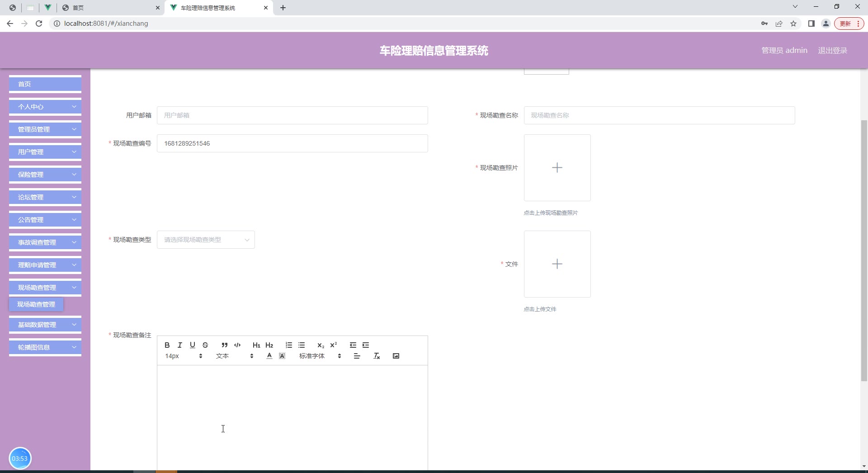The image size is (868, 473).
Task: Open a new browser tab
Action: pos(283,8)
